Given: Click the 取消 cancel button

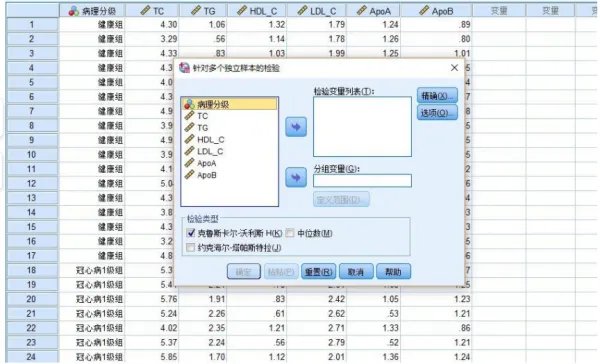Looking at the screenshot, I should click(356, 271).
